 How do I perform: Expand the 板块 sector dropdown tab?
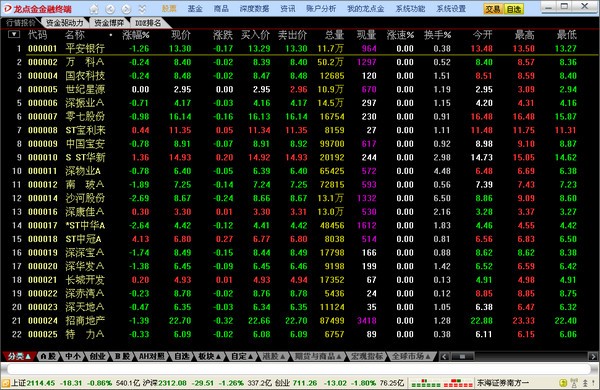pyautogui.click(x=209, y=356)
